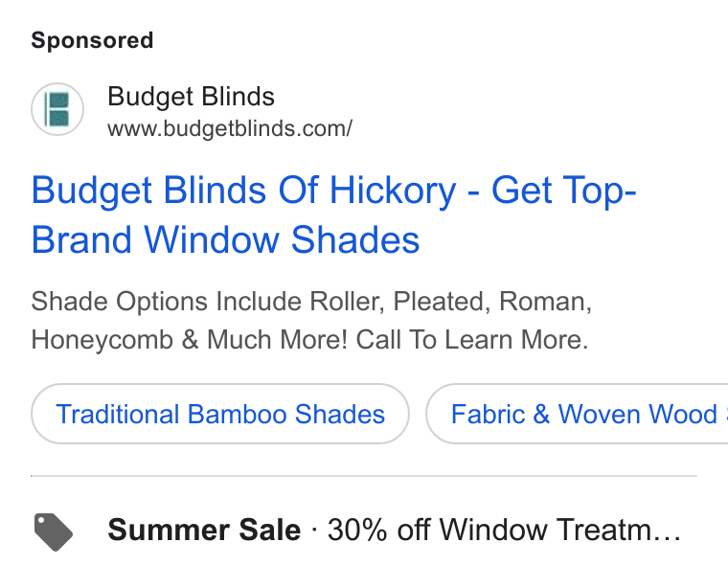Visit the www.budgetblinds.com URL

coord(230,128)
